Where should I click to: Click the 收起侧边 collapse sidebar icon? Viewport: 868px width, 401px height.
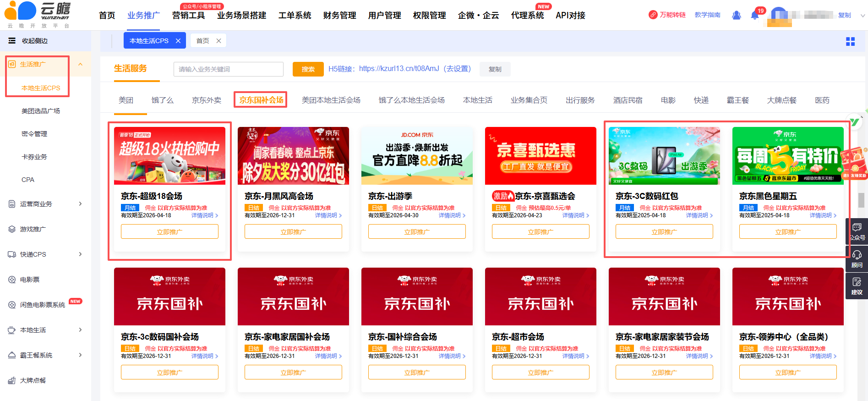(x=12, y=41)
